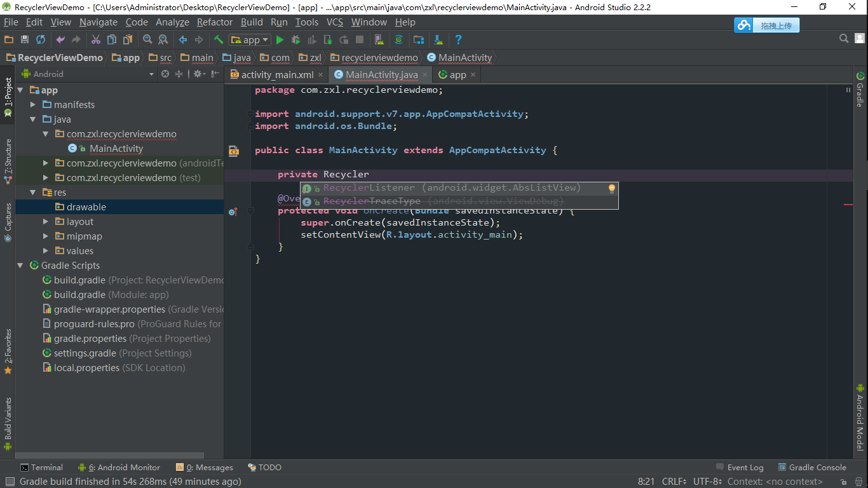Screen dimensions: 868x488
Task: Navigate Back with the blue arrow
Action: pyautogui.click(x=183, y=39)
